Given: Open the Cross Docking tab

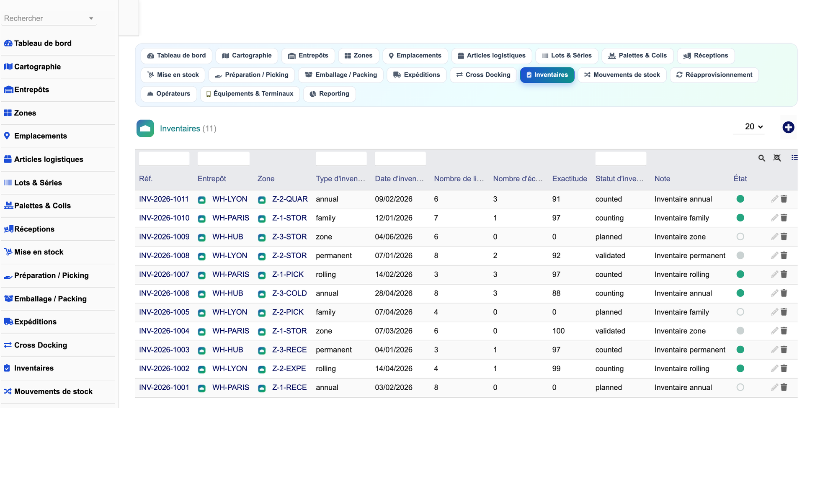Looking at the screenshot, I should [483, 75].
